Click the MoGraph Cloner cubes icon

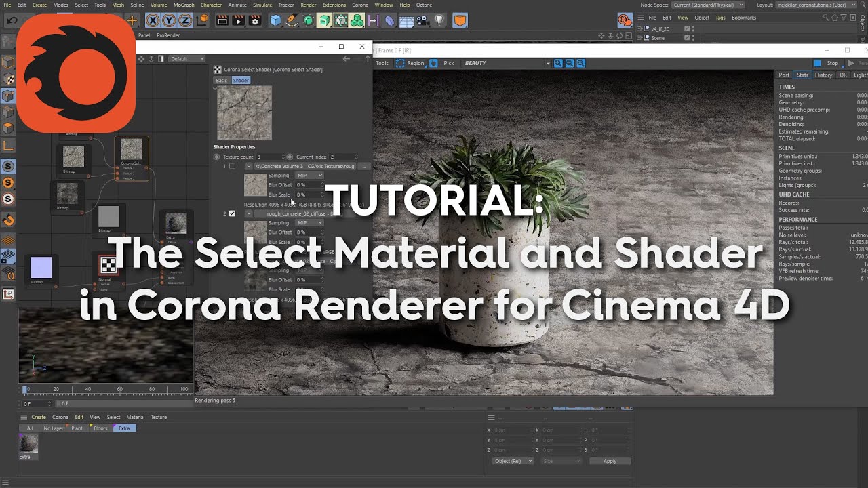tap(357, 20)
